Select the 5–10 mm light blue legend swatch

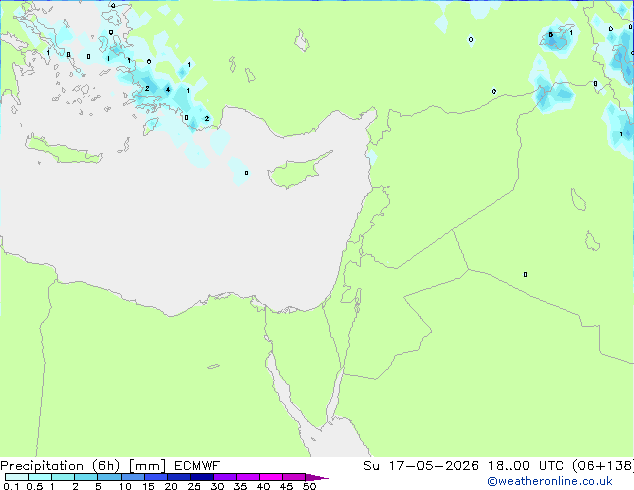110,477
